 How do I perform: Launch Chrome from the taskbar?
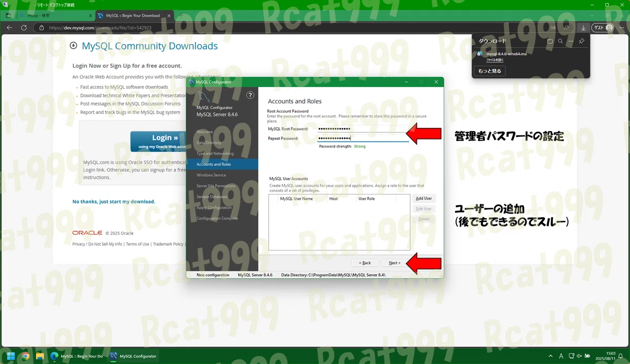(x=25, y=356)
